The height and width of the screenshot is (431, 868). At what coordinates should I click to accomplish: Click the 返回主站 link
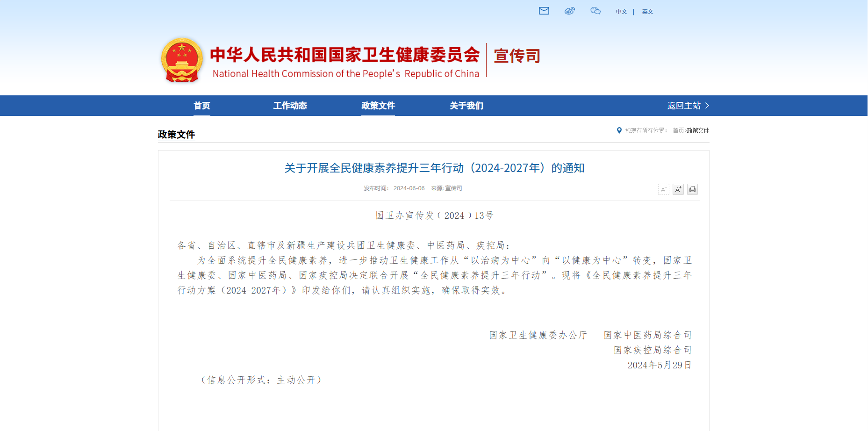[x=684, y=106]
